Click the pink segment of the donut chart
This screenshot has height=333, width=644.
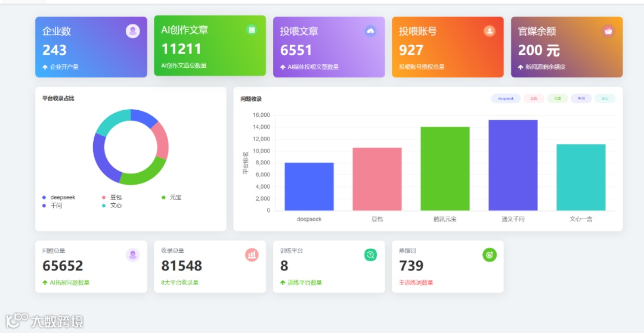pos(161,140)
